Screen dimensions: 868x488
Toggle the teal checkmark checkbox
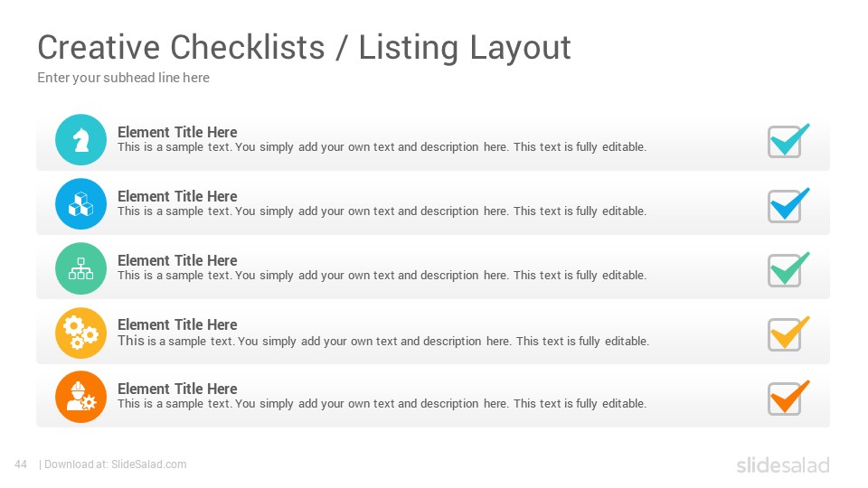tap(788, 141)
